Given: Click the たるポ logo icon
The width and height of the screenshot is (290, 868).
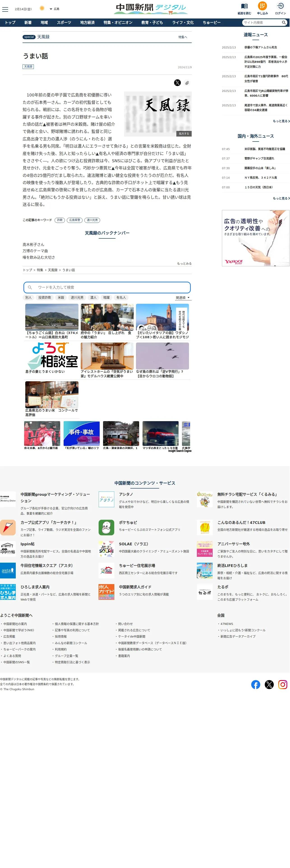Looking at the screenshot, I should click(205, 592).
